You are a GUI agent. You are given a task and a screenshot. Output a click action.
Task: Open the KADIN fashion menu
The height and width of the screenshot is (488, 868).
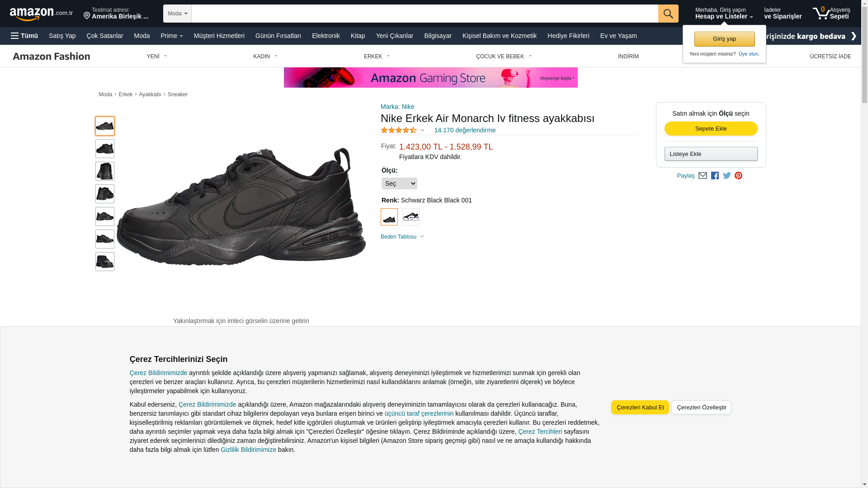click(265, 56)
